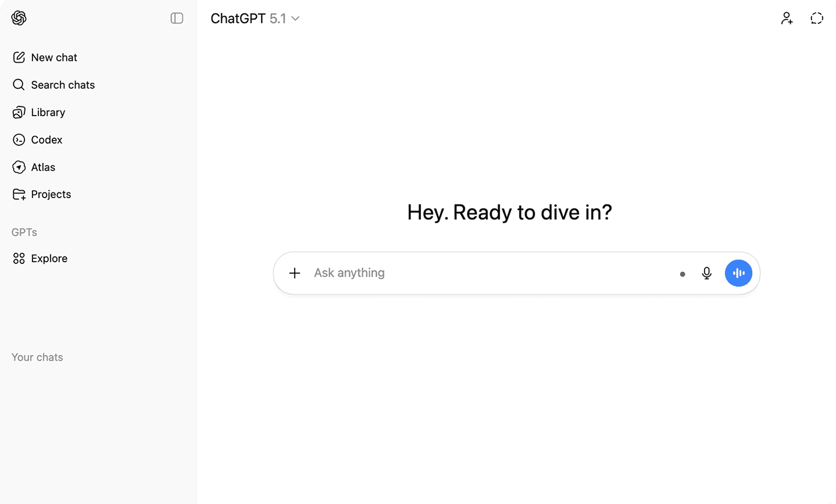
Task: Click the Search chats magnifier icon
Action: coord(19,84)
